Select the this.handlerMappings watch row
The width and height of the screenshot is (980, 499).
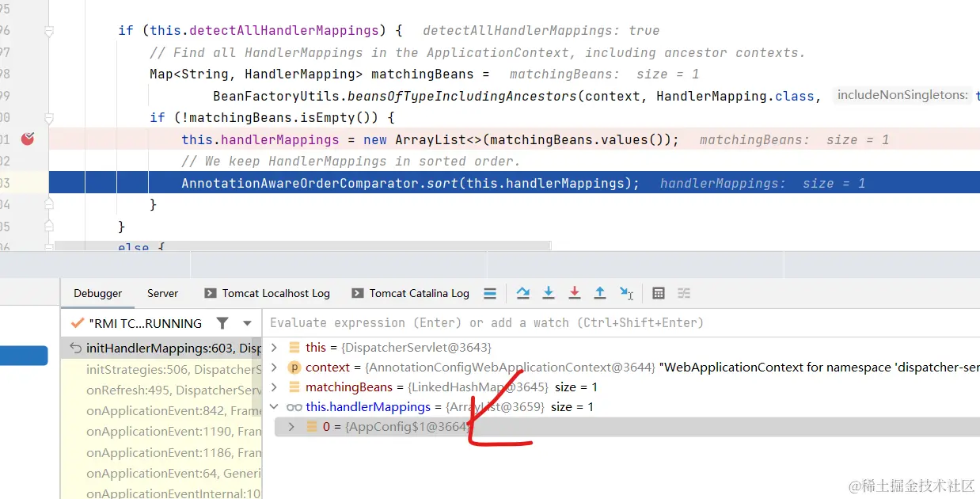(621, 407)
